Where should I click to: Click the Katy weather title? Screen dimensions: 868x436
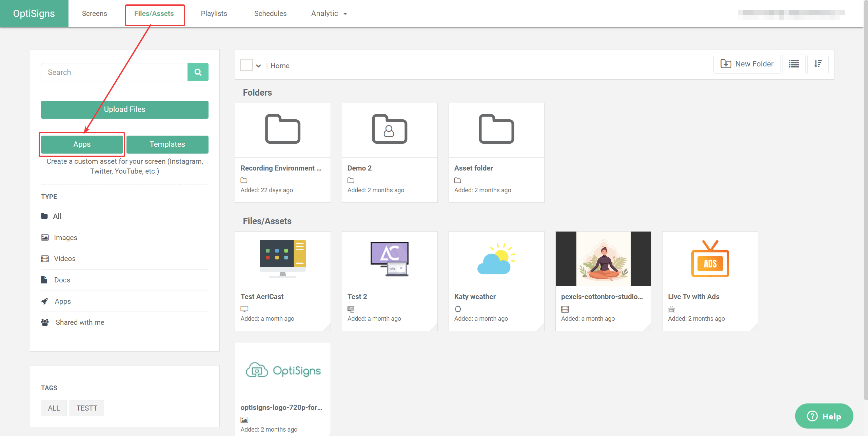coord(475,297)
